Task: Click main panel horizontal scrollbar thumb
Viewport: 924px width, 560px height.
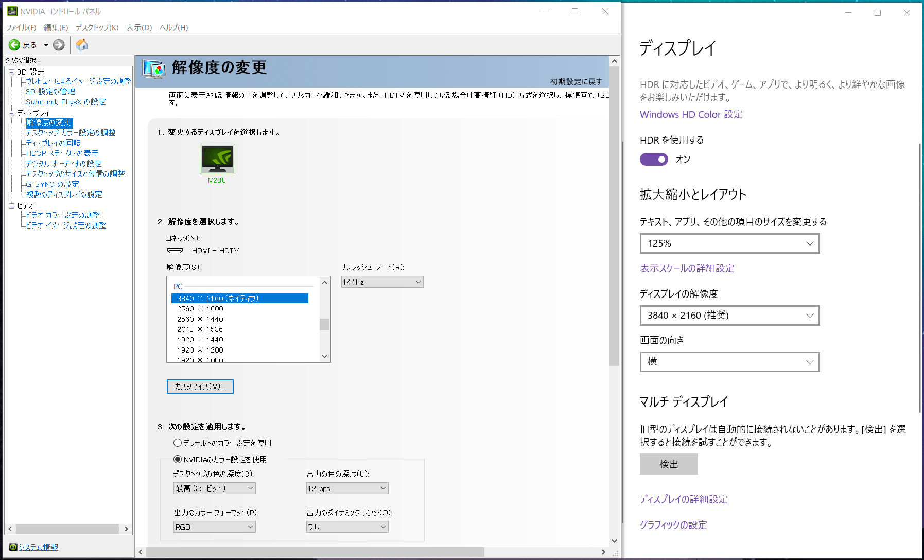Action: pyautogui.click(x=315, y=552)
